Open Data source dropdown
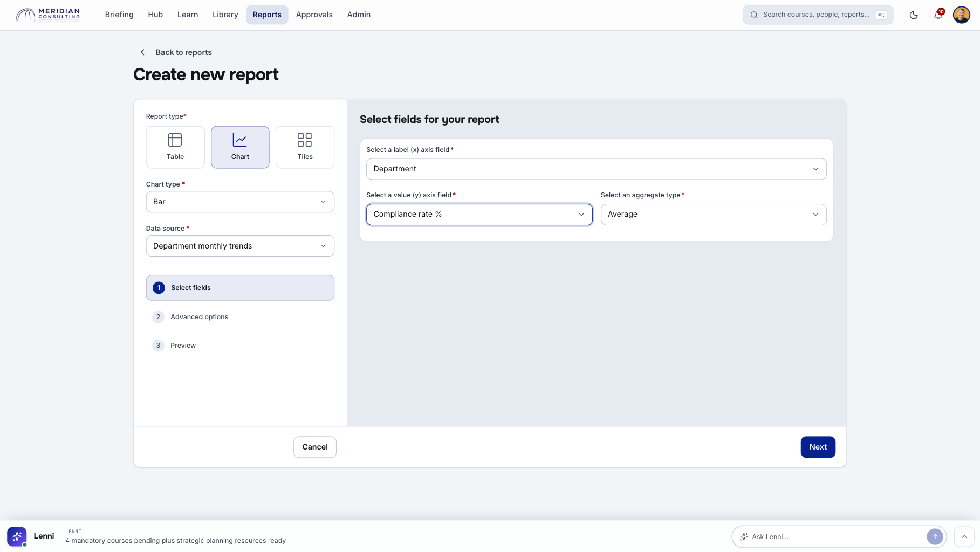980x552 pixels. (240, 246)
